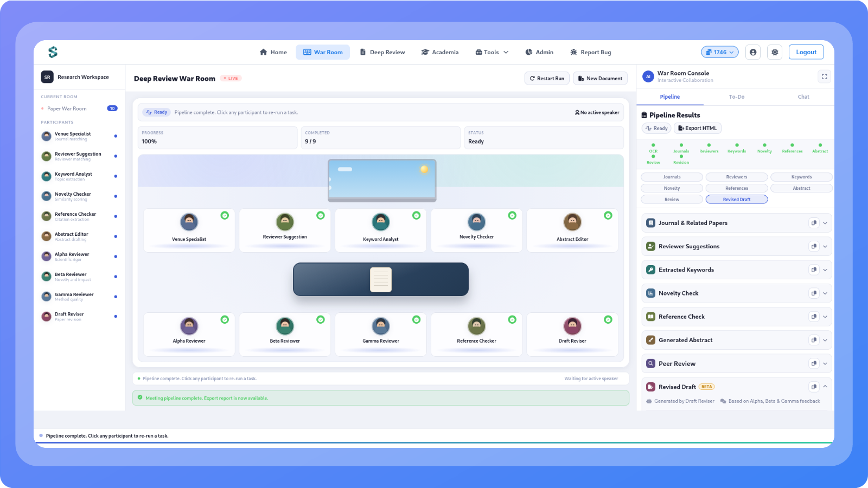Click the Novelty pipeline step dot
This screenshot has height=488, width=868.
tap(764, 145)
